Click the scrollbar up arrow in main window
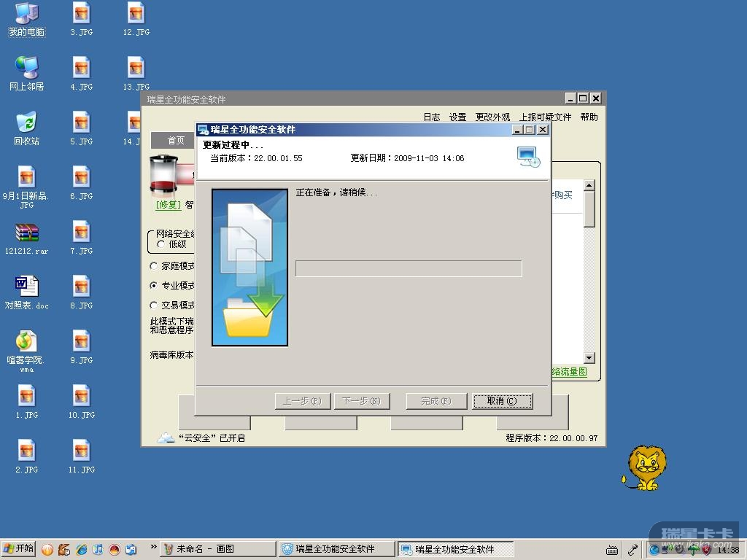Viewport: 747px width, 560px height. pyautogui.click(x=589, y=185)
